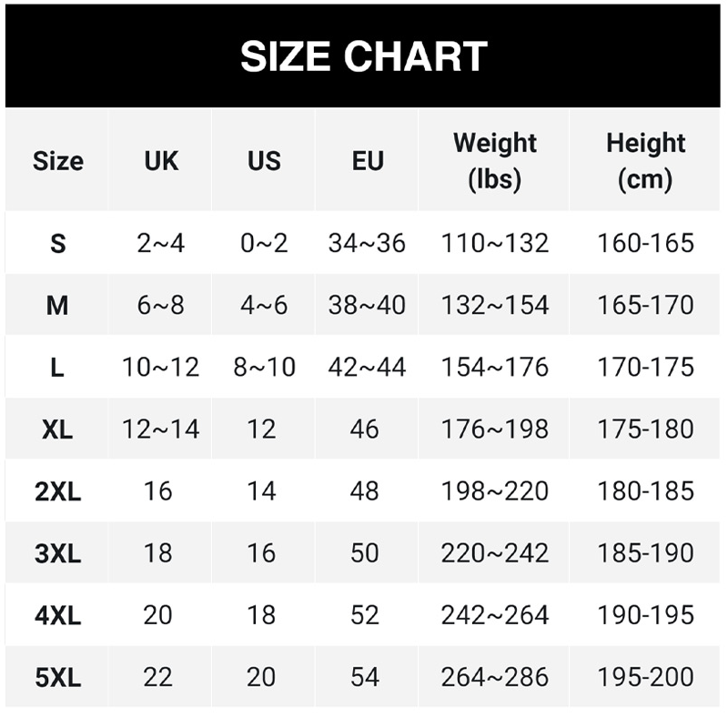Select the Size column header

tap(57, 161)
